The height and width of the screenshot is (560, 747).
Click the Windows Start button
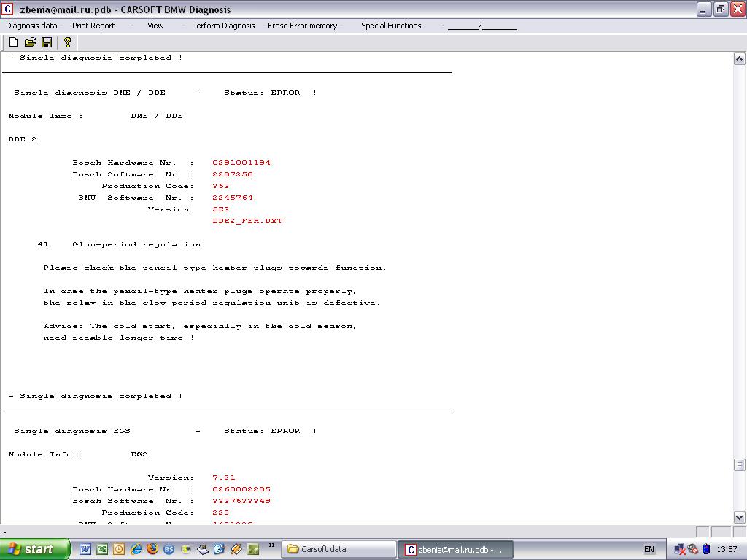(35, 549)
